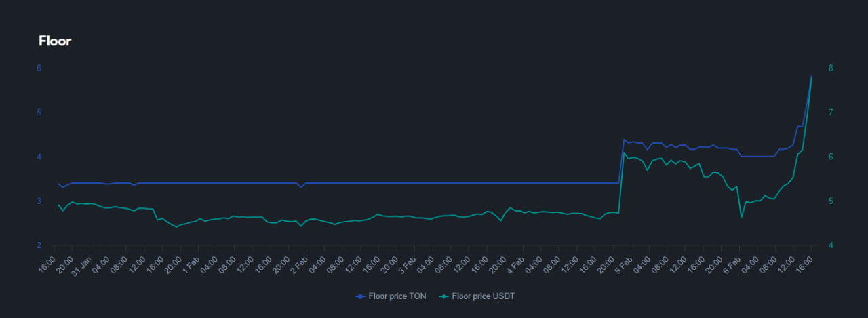Screen dimensions: 868x318
Task: Click the blue TON legend marker icon
Action: tap(360, 296)
